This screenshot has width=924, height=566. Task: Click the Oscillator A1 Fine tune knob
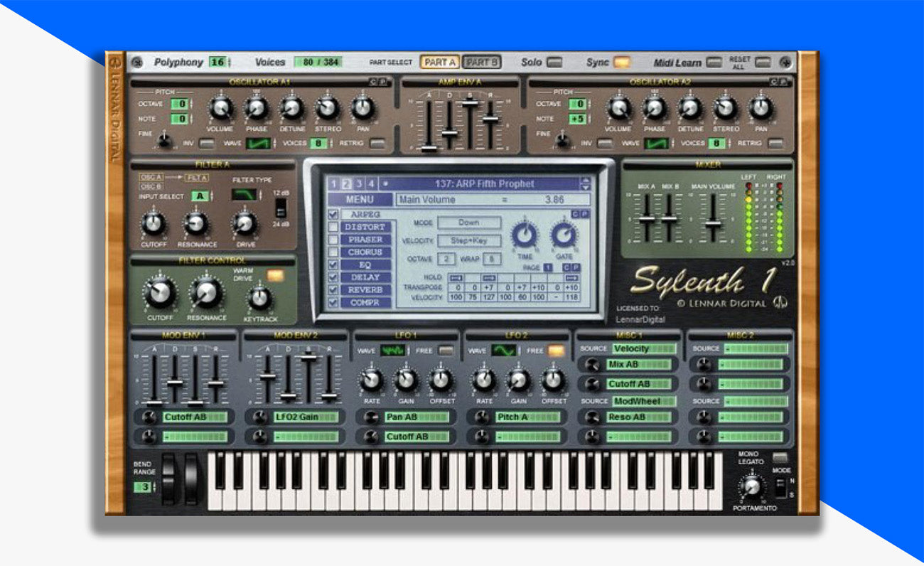coord(164,139)
